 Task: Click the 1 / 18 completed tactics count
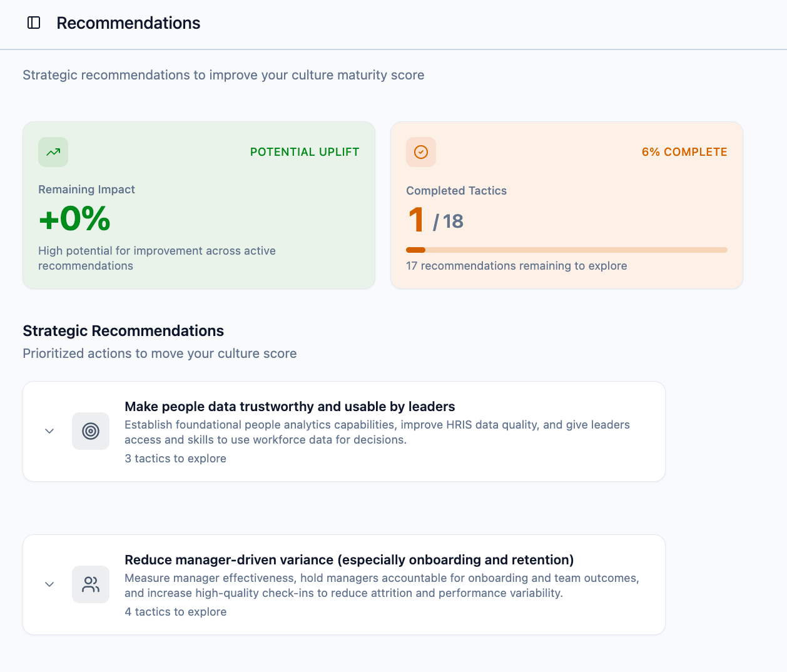coord(436,221)
